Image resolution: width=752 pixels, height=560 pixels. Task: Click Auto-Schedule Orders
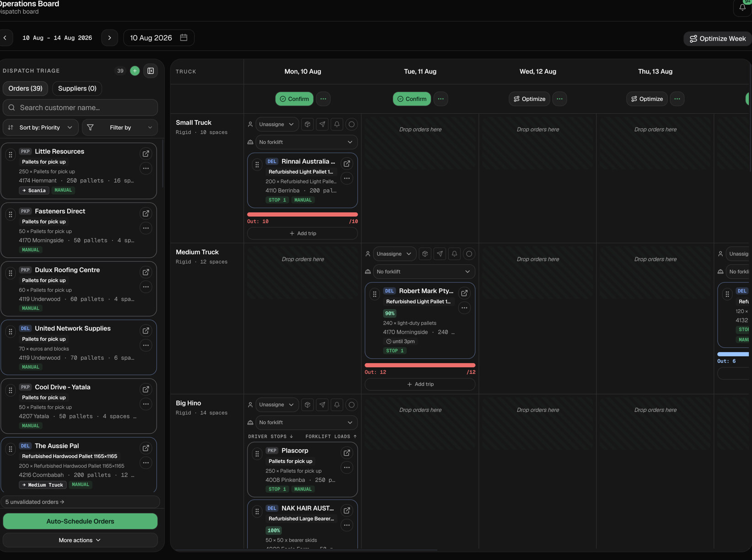[80, 521]
